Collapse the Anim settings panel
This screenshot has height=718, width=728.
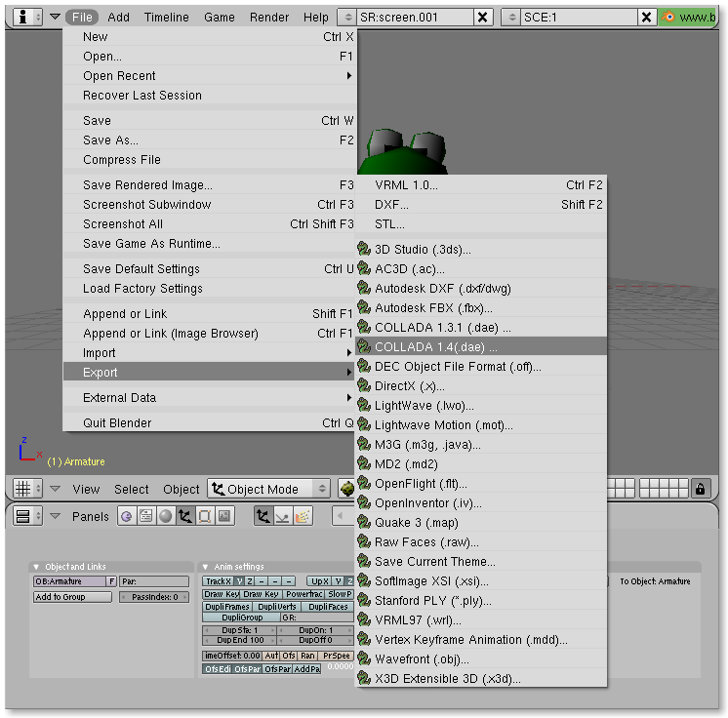[205, 567]
